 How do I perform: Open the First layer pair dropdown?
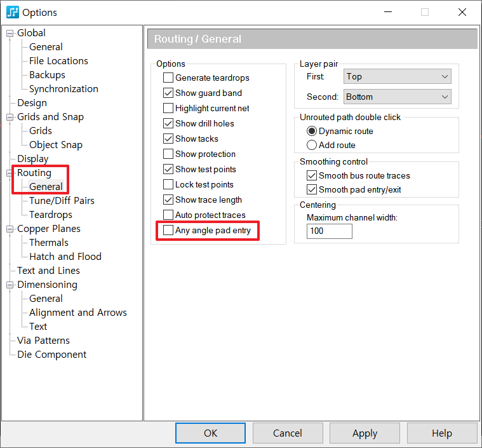click(x=397, y=76)
